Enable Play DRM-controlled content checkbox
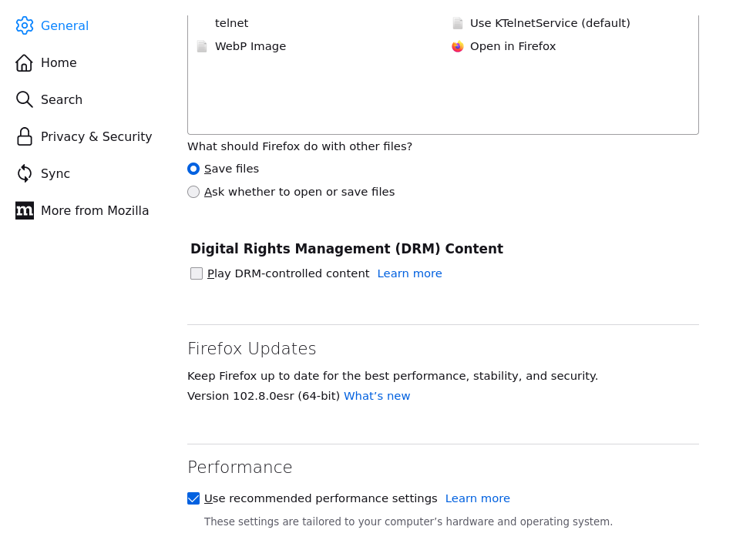The height and width of the screenshot is (560, 753). coord(197,273)
